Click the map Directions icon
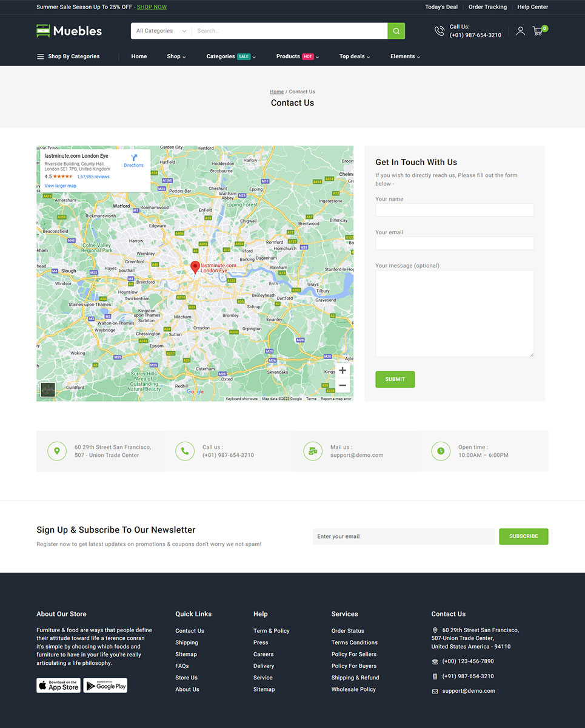Viewport: 585px width, 728px height. click(133, 159)
